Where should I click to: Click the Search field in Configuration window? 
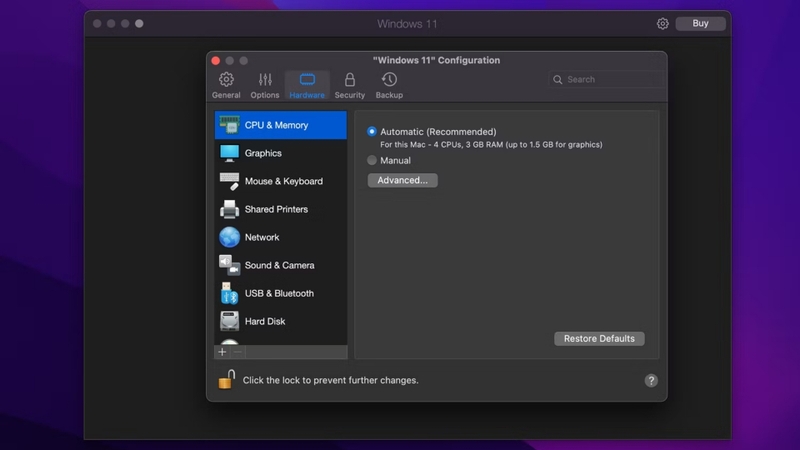[x=606, y=80]
